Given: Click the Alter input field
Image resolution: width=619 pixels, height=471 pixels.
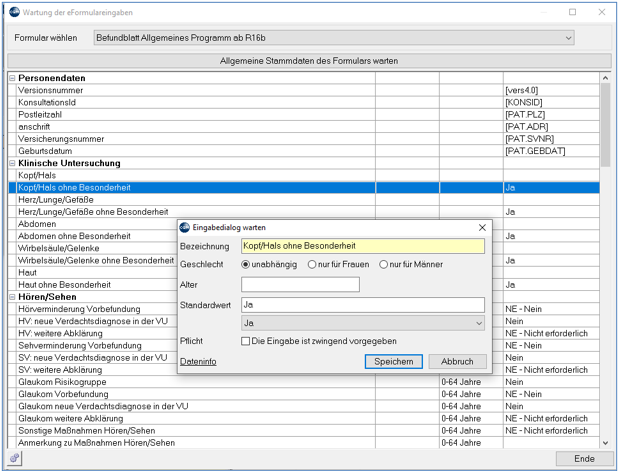Looking at the screenshot, I should [300, 284].
